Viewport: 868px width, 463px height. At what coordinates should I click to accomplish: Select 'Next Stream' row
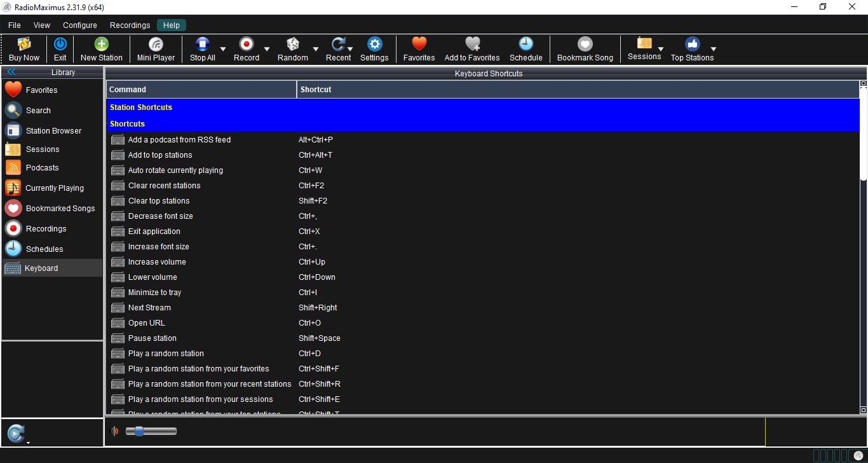point(483,308)
